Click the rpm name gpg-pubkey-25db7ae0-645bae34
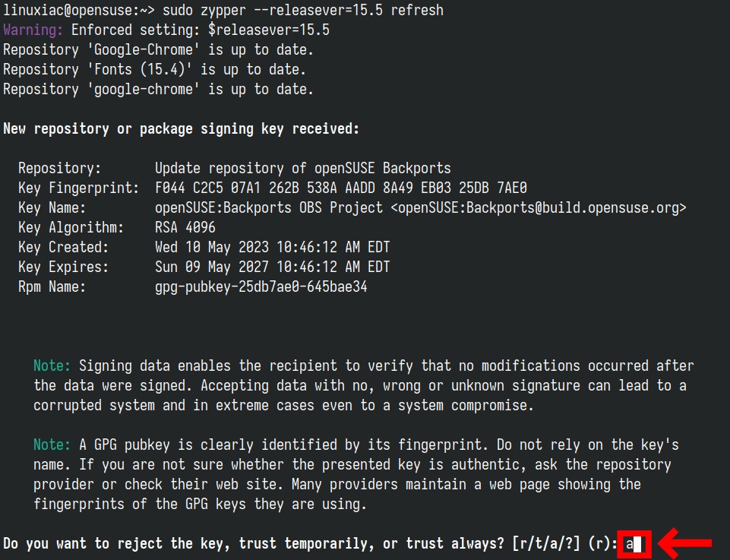Screen dimensions: 730x560 [261, 286]
